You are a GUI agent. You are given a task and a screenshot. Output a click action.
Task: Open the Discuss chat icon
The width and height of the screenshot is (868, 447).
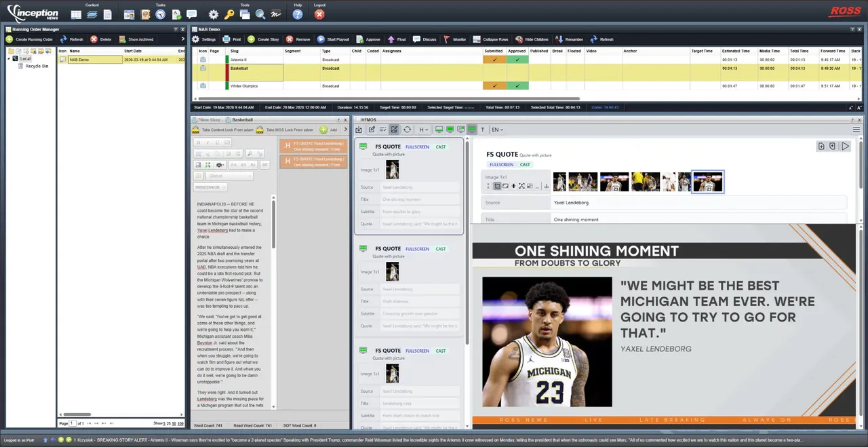(416, 39)
